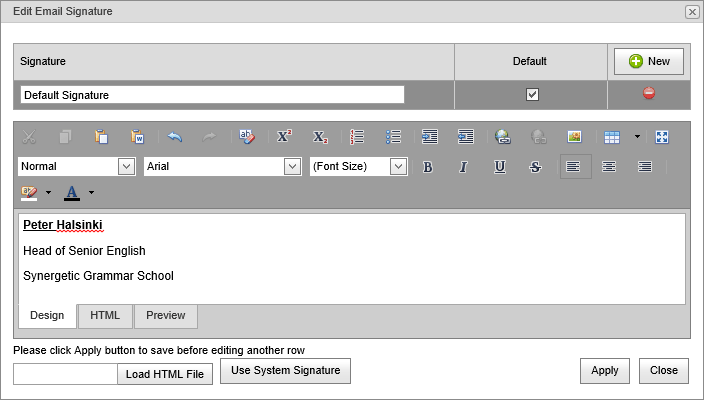Toggle strikethrough formatting
704x400 pixels.
535,167
